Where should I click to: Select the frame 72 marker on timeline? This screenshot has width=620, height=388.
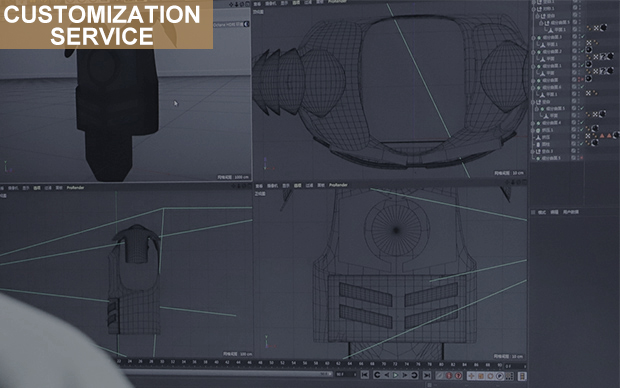click(x=395, y=363)
